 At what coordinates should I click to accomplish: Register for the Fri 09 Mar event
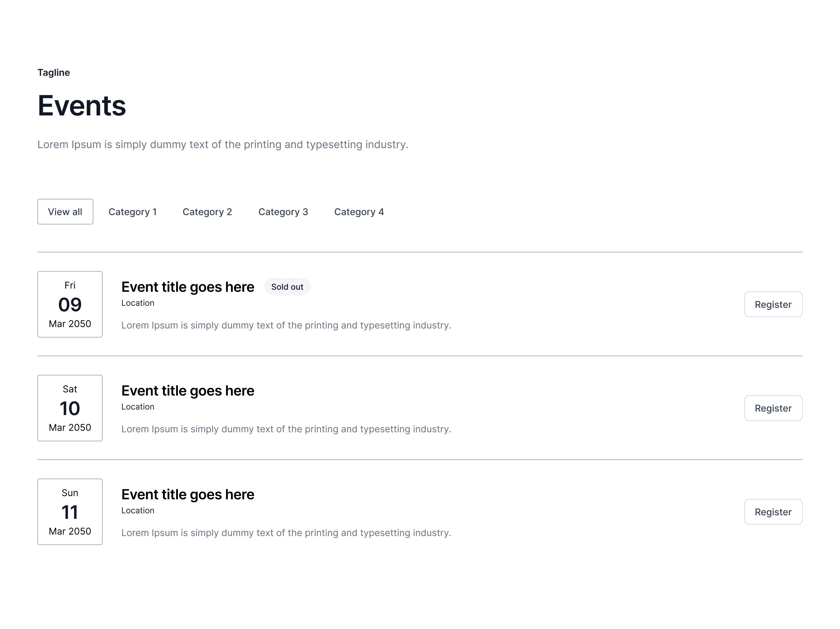coord(773,304)
